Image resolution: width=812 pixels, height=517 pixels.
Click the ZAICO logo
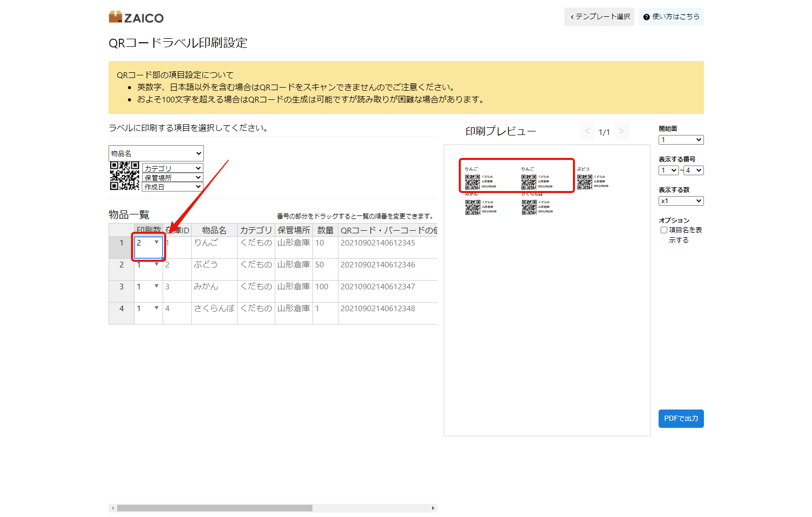coord(136,17)
